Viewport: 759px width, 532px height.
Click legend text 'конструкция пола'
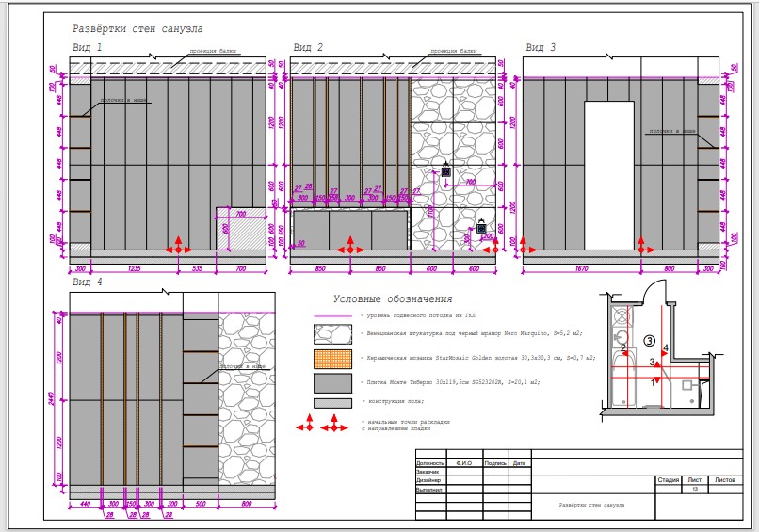(396, 402)
